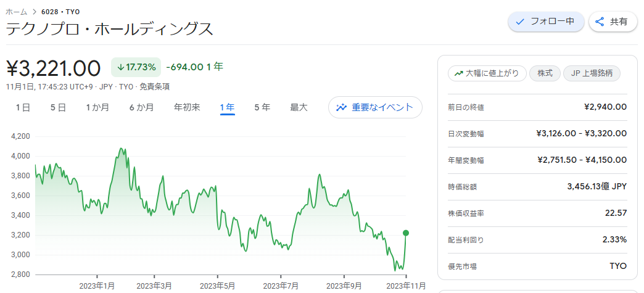Open the 共有 share button
The width and height of the screenshot is (644, 293).
click(x=613, y=22)
